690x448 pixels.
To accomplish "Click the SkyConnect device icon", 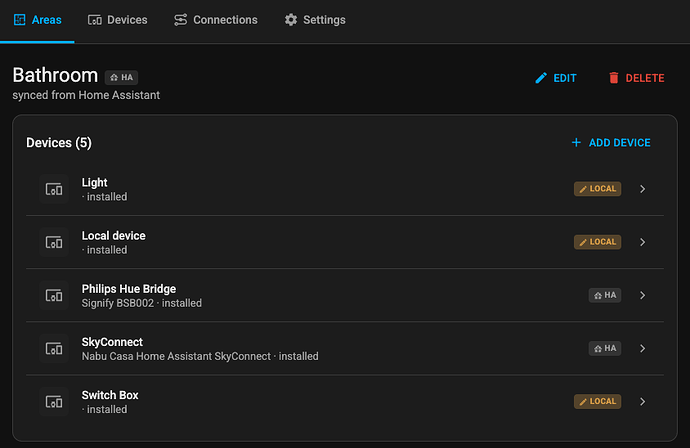I will [x=54, y=349].
